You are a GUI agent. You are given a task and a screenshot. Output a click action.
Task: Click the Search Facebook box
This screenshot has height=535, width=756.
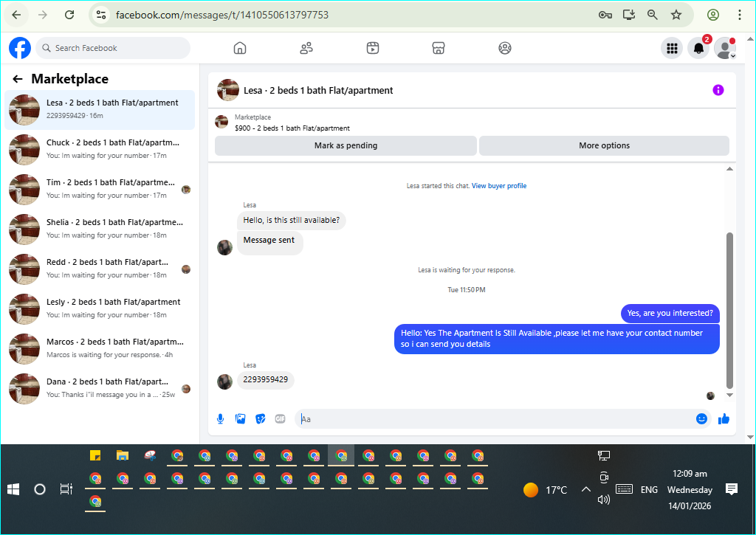[113, 48]
